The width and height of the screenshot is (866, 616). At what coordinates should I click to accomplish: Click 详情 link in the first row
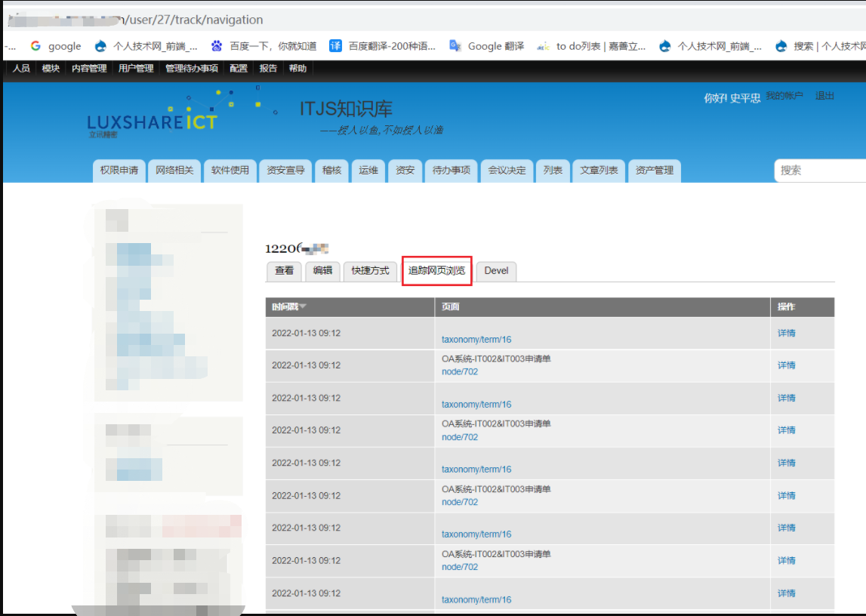pos(786,333)
